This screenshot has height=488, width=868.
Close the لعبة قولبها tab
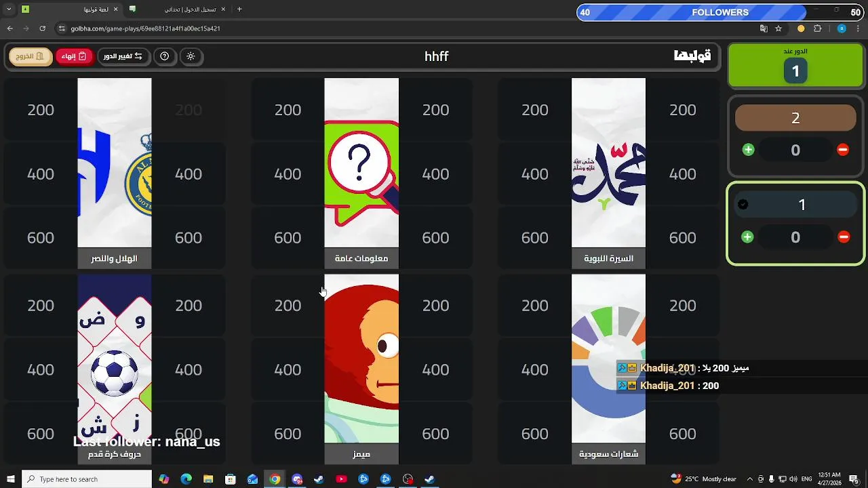coord(115,9)
